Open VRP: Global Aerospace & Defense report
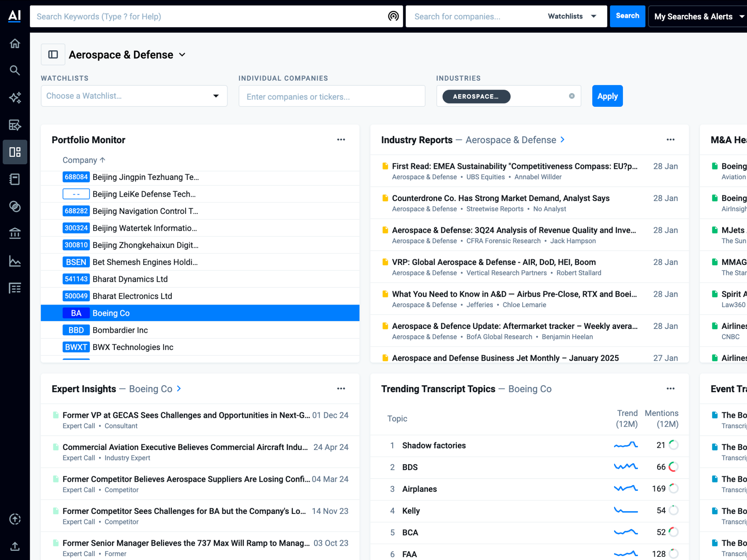The height and width of the screenshot is (560, 747). click(x=494, y=262)
